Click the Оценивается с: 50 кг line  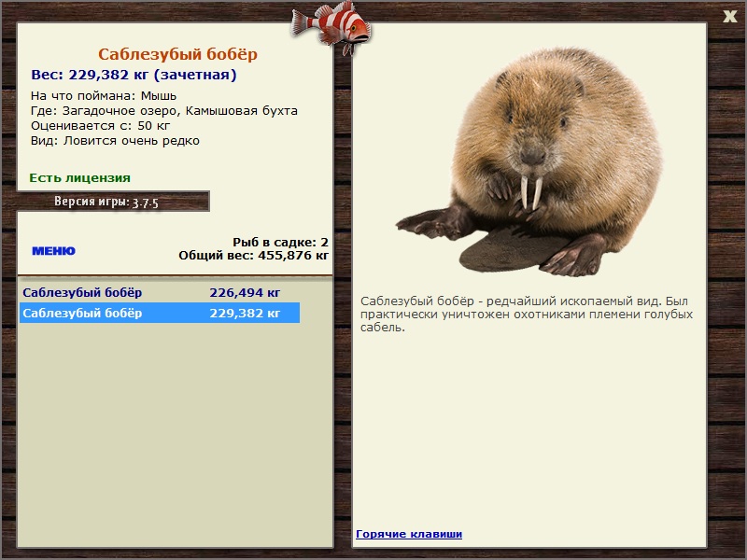coord(100,126)
